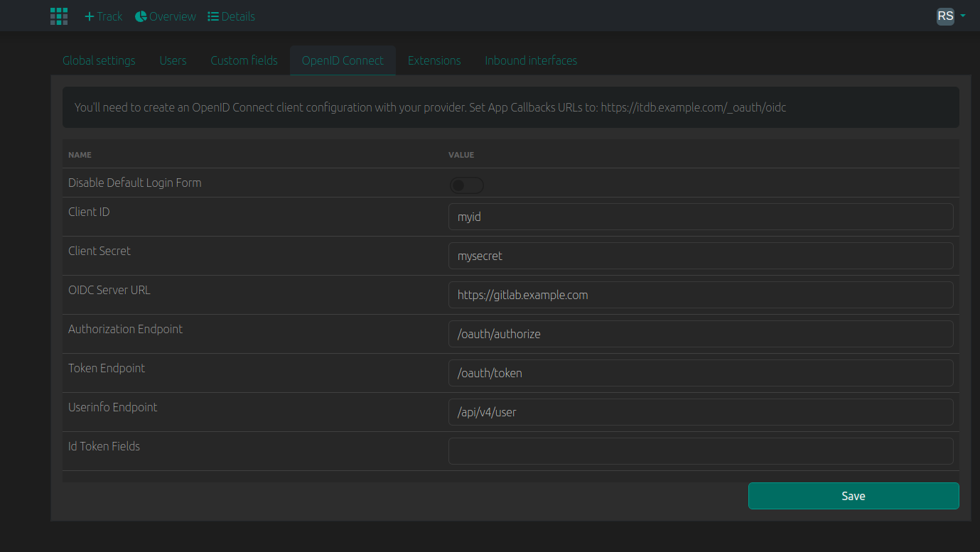Open the RS user avatar
This screenshot has height=552, width=980.
[x=945, y=16]
